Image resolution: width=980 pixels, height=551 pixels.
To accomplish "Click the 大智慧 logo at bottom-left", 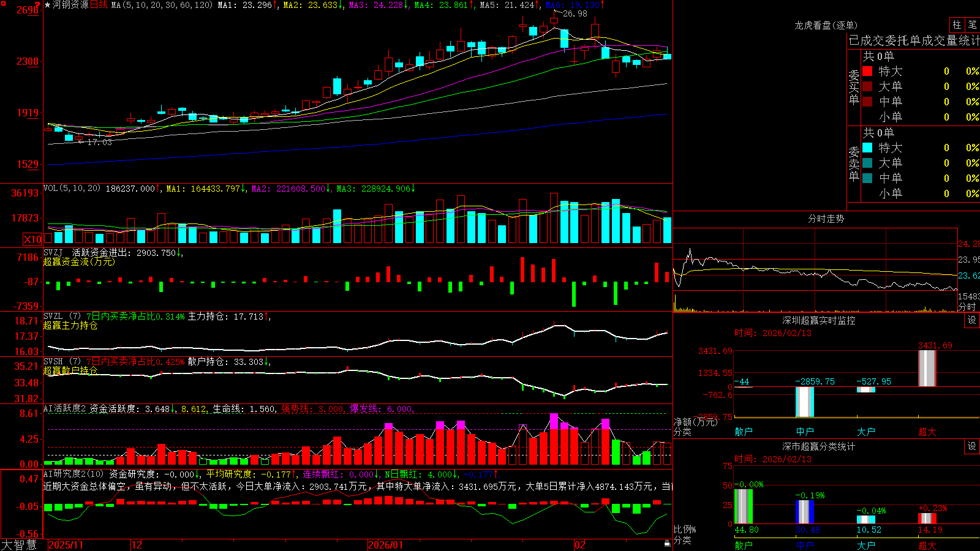I will [x=19, y=545].
